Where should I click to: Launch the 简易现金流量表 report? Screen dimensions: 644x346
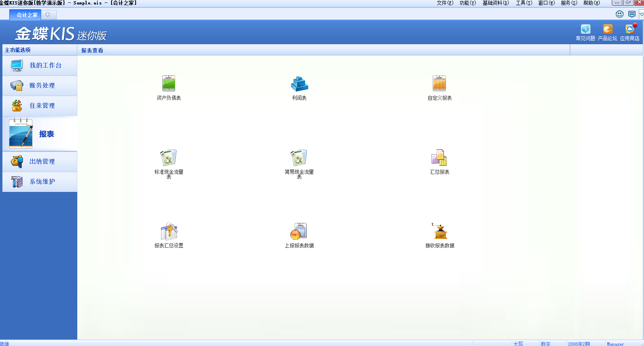click(x=299, y=158)
